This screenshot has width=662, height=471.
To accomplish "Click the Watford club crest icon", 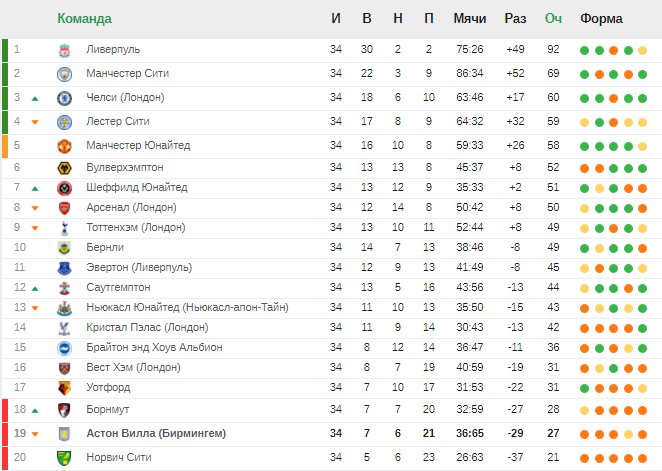I will (64, 388).
